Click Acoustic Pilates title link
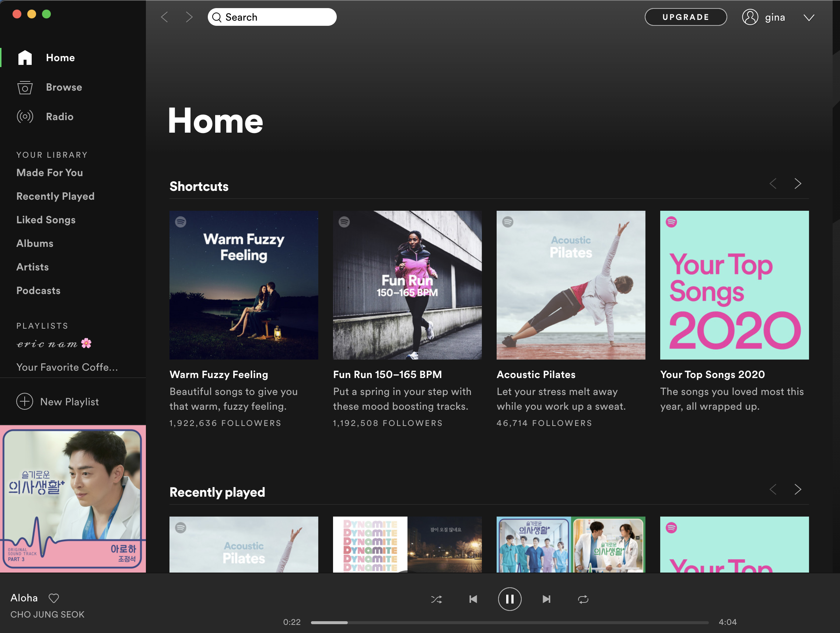The width and height of the screenshot is (840, 633). tap(536, 374)
